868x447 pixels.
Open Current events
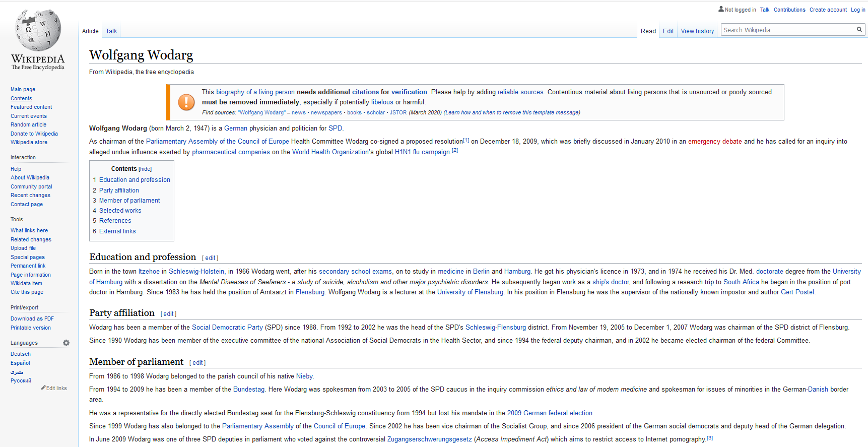click(29, 116)
